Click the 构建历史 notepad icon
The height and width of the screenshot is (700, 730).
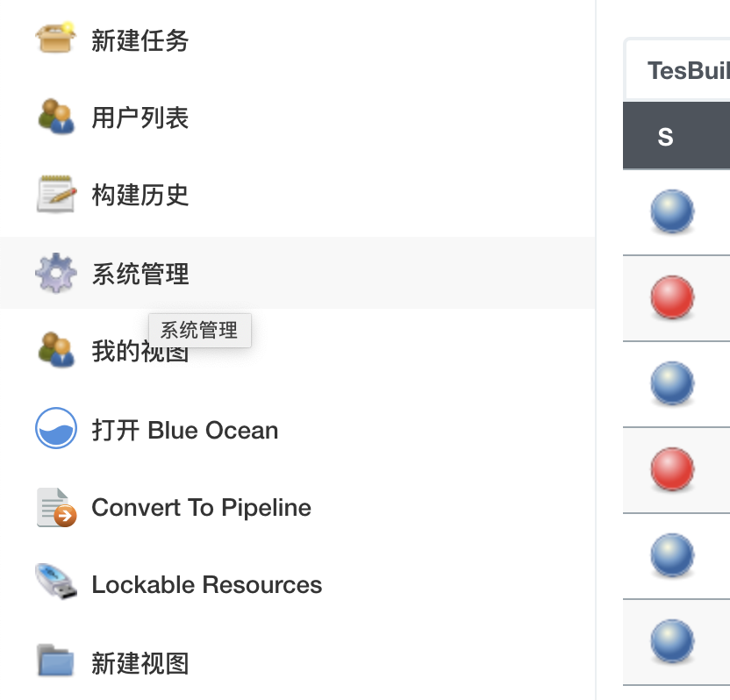tap(56, 194)
